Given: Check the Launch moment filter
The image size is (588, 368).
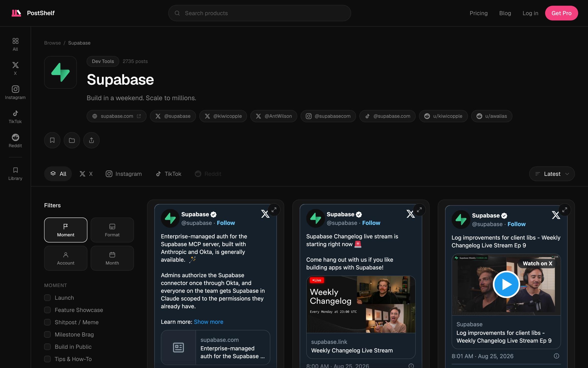Looking at the screenshot, I should pyautogui.click(x=47, y=298).
